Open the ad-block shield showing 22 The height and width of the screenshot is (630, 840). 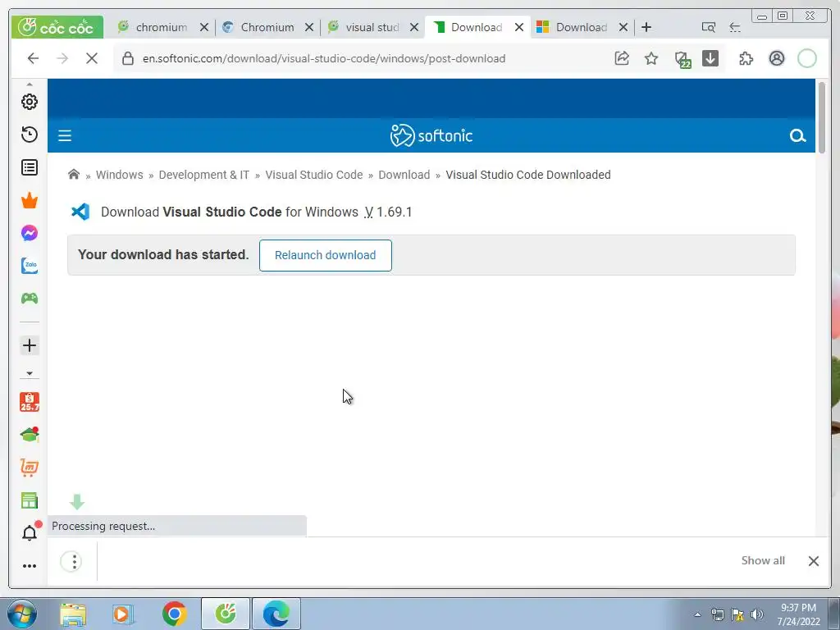[682, 59]
